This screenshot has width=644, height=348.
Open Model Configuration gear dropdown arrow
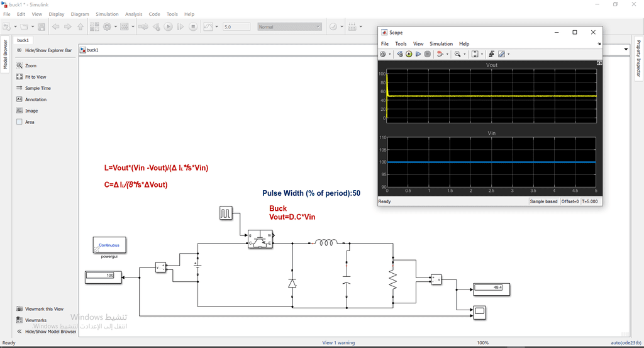coord(116,26)
